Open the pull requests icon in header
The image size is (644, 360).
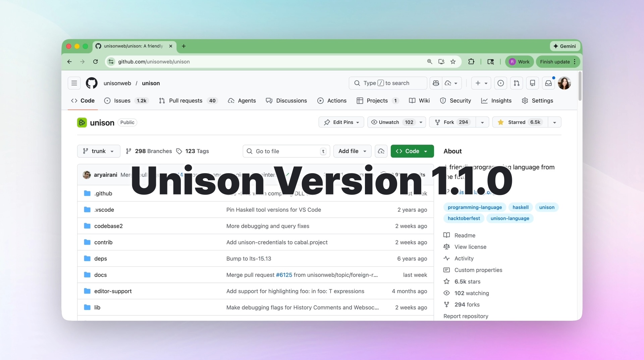click(x=517, y=83)
